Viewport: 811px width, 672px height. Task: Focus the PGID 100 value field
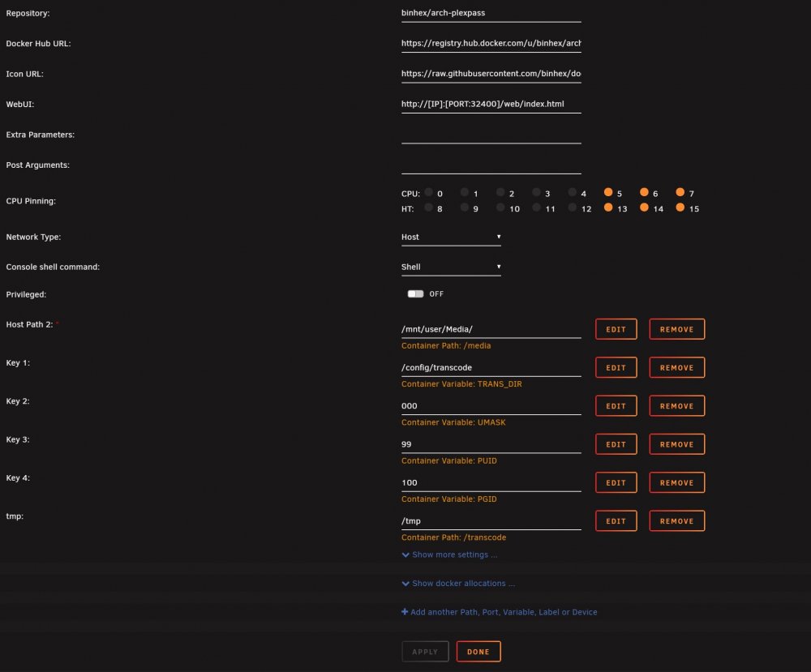tap(491, 482)
